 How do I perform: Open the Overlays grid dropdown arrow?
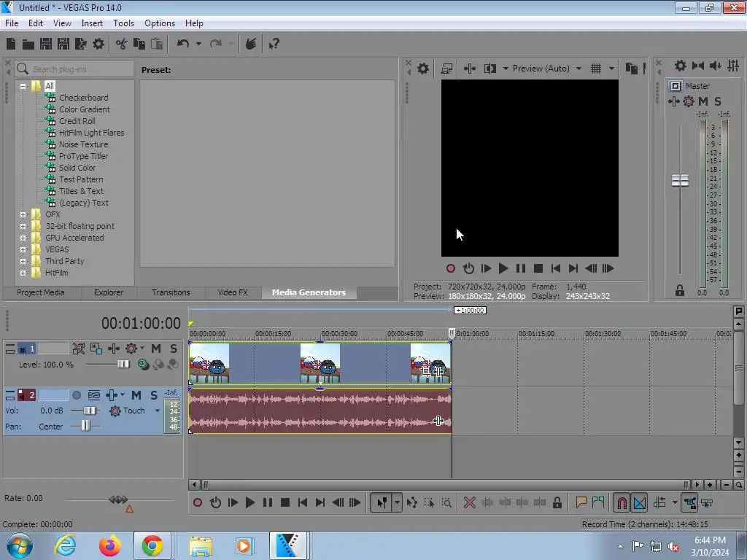[x=612, y=69]
